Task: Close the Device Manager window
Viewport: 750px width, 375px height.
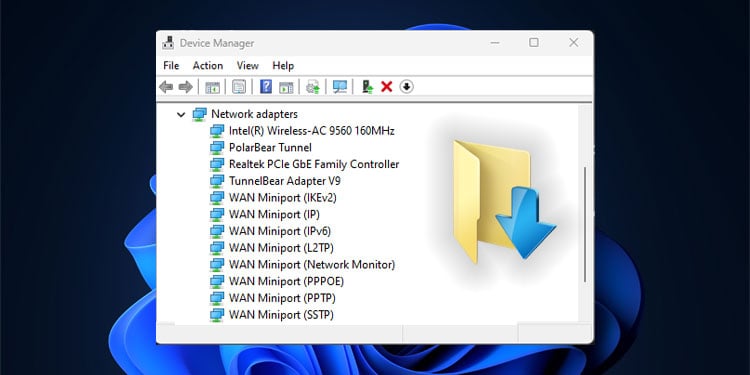Action: click(x=574, y=43)
